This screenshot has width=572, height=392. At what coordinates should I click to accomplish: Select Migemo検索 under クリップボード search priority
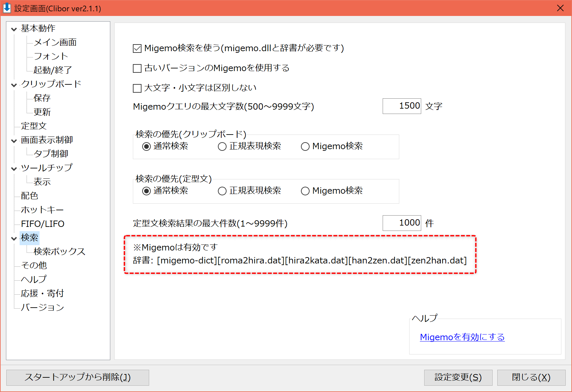tap(305, 147)
